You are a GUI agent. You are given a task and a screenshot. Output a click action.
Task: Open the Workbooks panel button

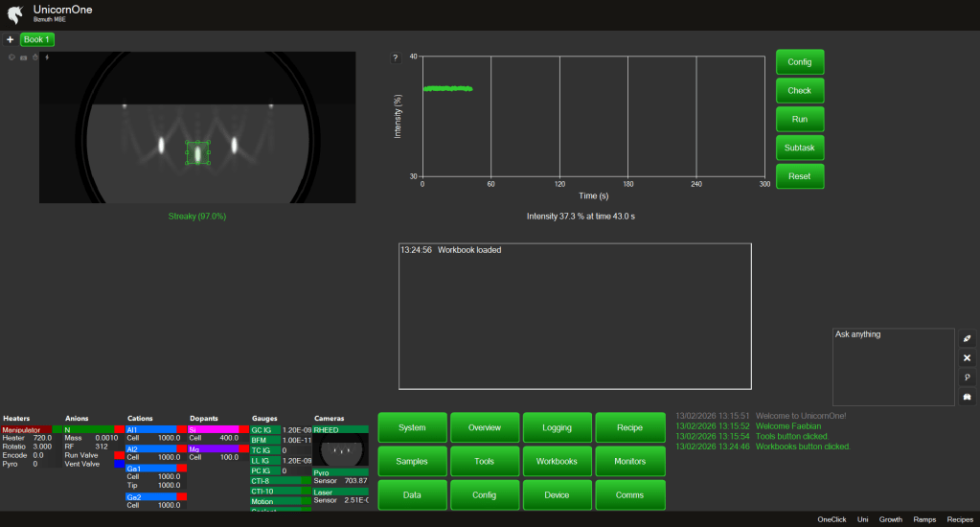click(558, 461)
